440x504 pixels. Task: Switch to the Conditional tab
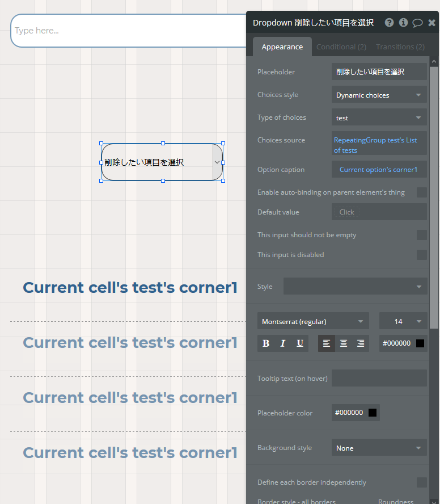click(x=341, y=47)
